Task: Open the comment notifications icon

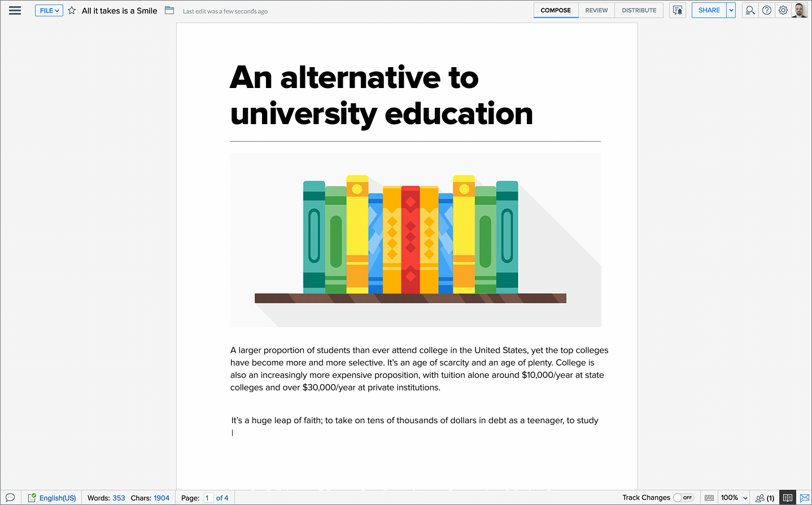Action: coord(678,10)
